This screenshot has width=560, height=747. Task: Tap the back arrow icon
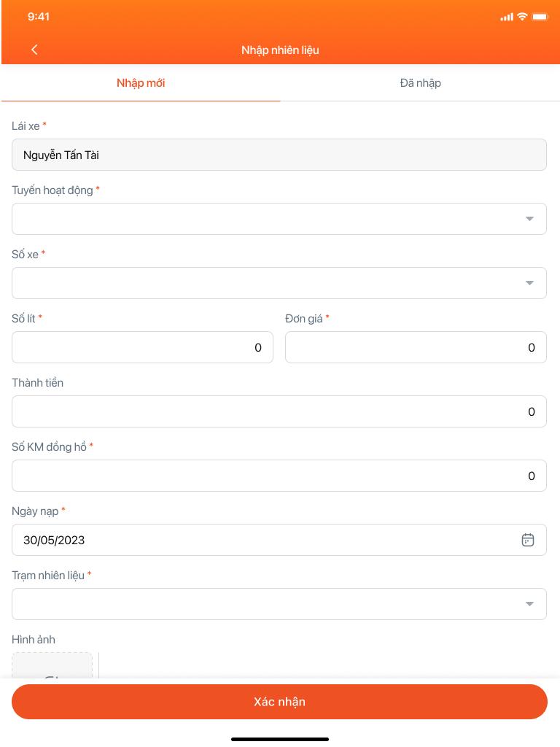pos(34,50)
